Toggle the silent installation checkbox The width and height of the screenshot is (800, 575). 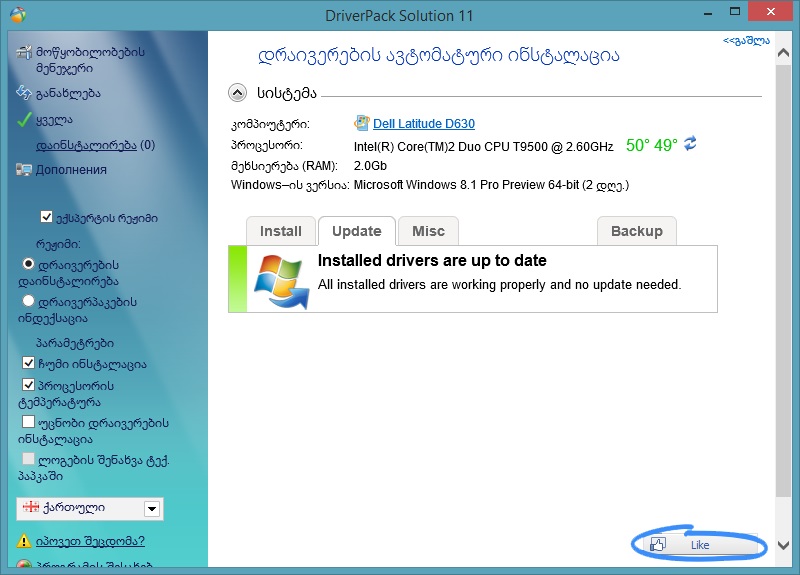29,363
